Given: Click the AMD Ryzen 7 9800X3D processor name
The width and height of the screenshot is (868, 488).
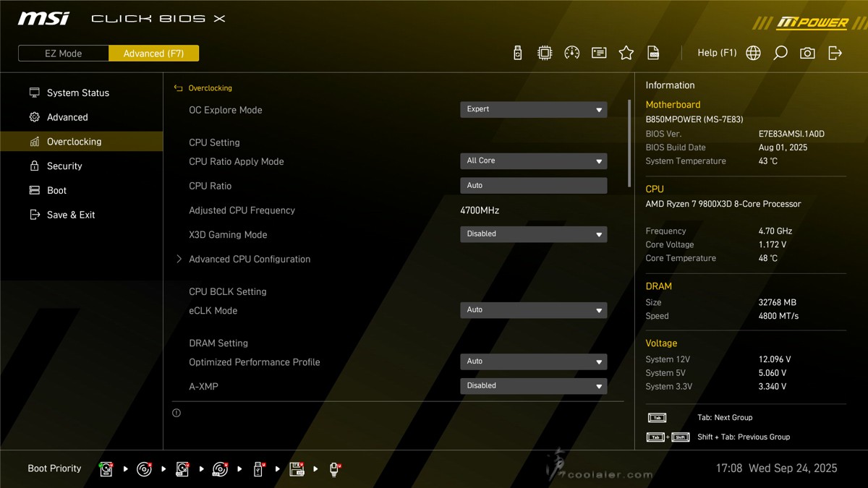Looking at the screenshot, I should pos(723,204).
